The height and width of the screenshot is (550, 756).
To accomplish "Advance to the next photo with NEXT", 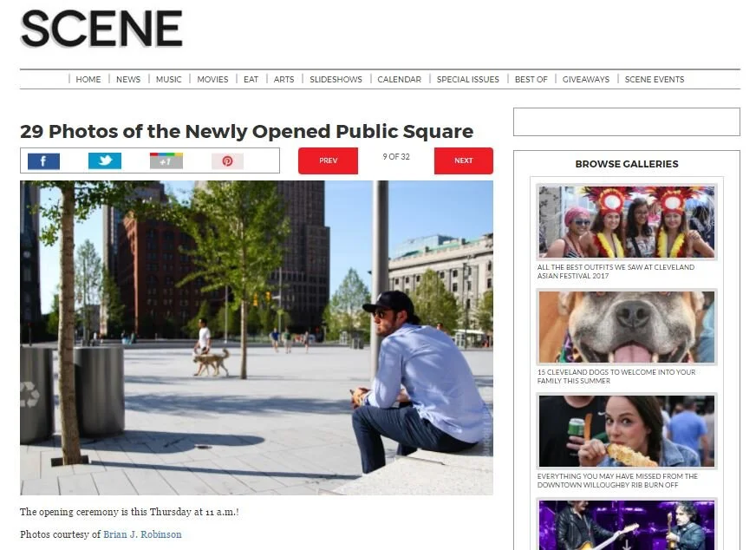I will click(463, 160).
